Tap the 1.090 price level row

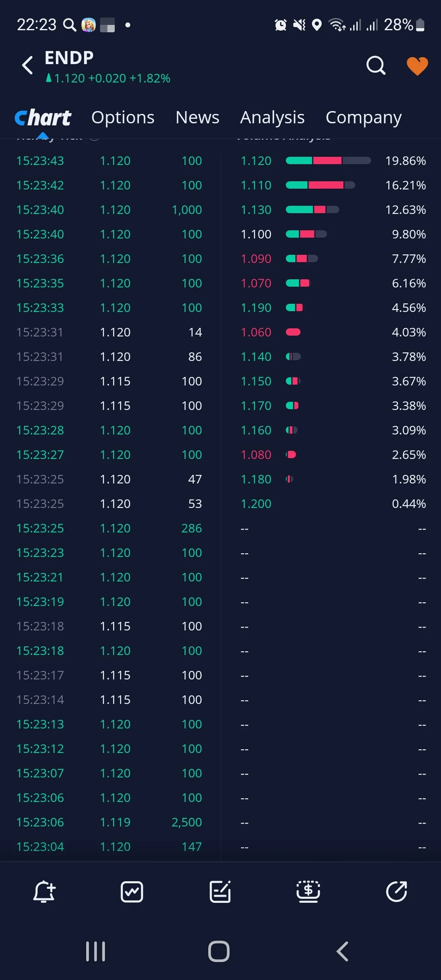(x=333, y=258)
